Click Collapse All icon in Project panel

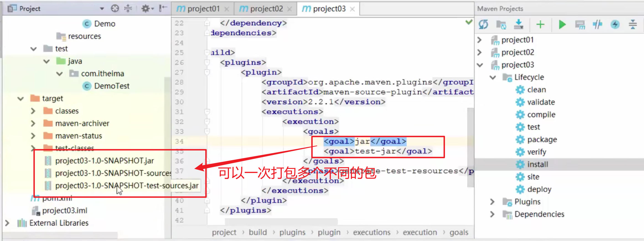pyautogui.click(x=128, y=9)
